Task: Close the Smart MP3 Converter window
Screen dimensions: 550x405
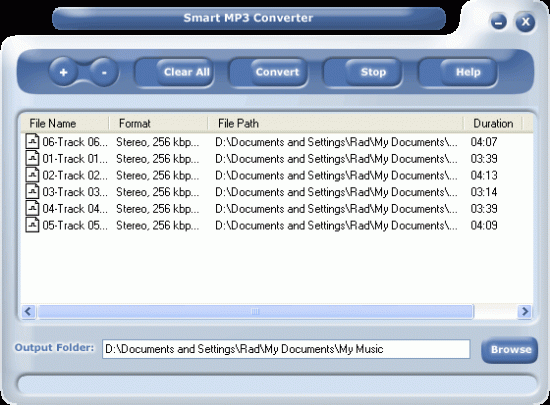Action: 525,22
